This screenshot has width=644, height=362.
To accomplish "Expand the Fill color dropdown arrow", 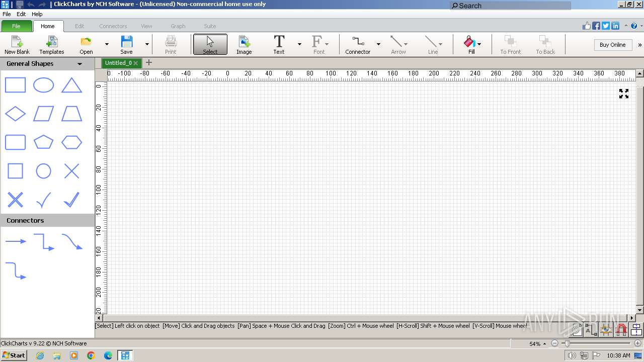I will (479, 44).
